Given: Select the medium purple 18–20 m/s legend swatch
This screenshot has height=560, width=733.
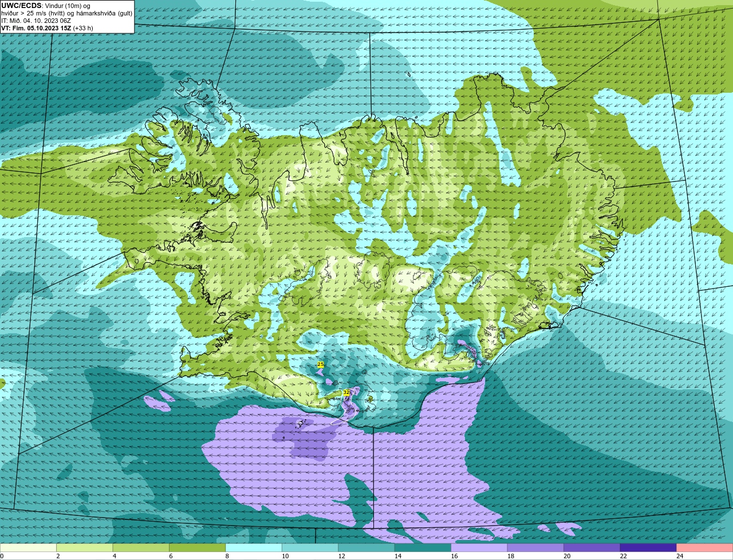Looking at the screenshot, I should (x=535, y=547).
